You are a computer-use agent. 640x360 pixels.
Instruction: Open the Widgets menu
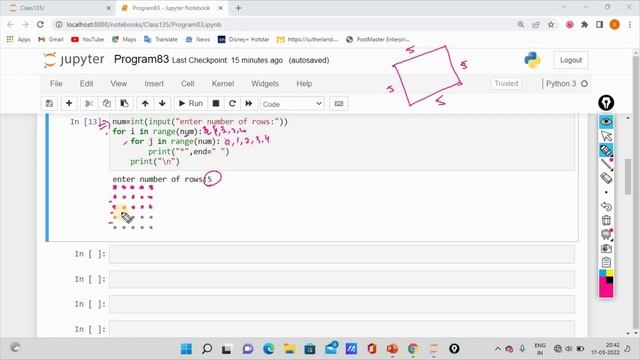pyautogui.click(x=265, y=84)
